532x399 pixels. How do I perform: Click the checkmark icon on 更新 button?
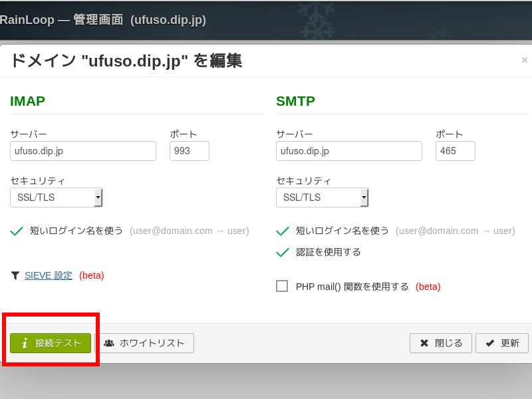490,343
